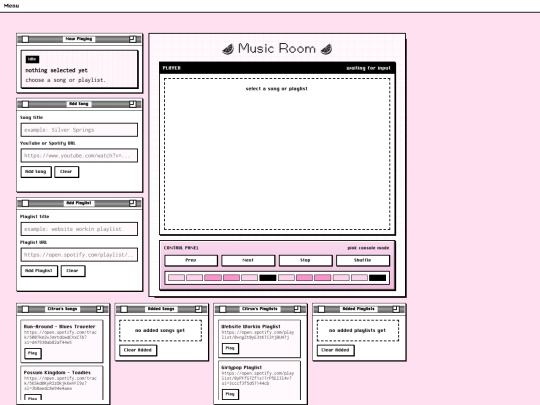Screen dimensions: 540x405
Task: Click the 'Possum Kingdom - Toadies' title
Action: 57,373
